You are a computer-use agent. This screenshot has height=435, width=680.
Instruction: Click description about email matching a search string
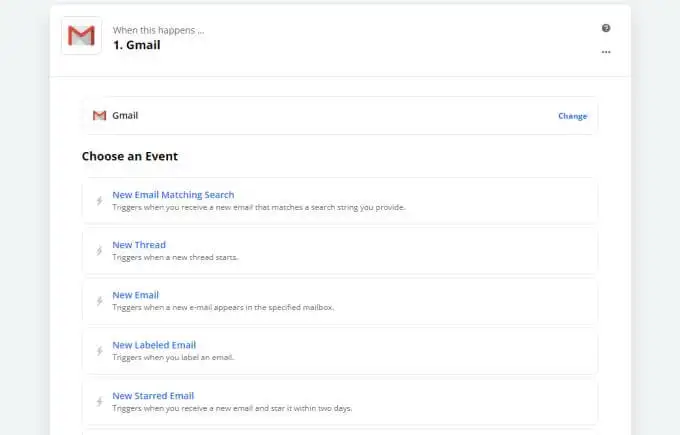coord(258,207)
